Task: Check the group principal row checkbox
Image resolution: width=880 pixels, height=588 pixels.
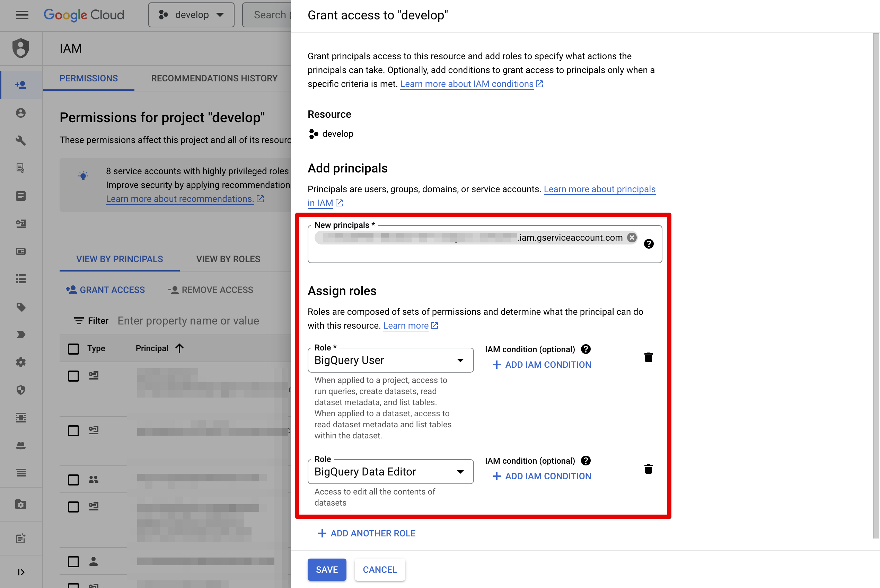Action: tap(73, 480)
